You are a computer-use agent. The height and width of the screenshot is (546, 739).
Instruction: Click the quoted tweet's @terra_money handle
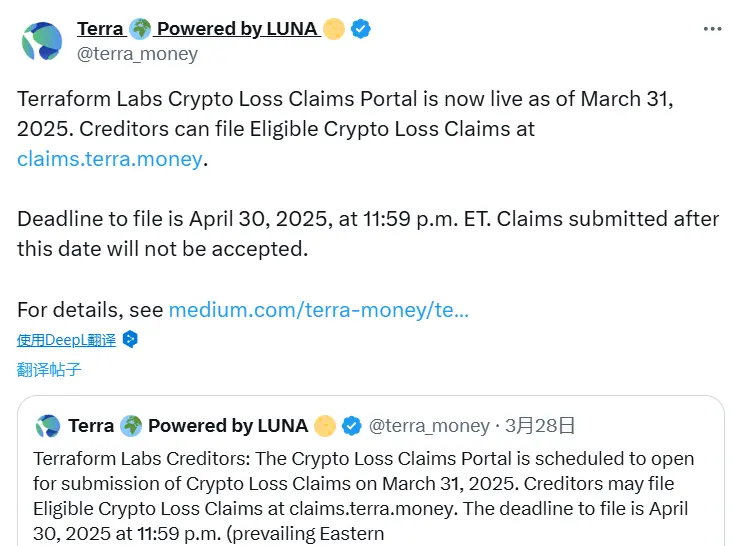pyautogui.click(x=429, y=426)
